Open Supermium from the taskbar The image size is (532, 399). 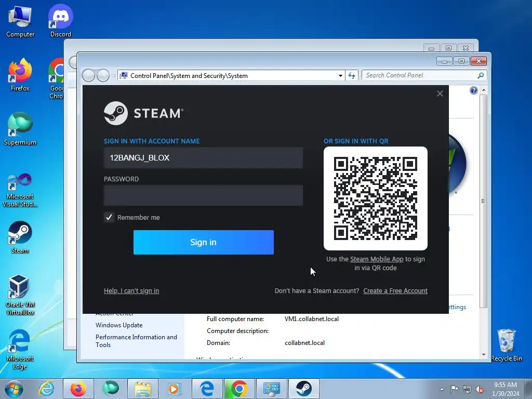point(111,389)
